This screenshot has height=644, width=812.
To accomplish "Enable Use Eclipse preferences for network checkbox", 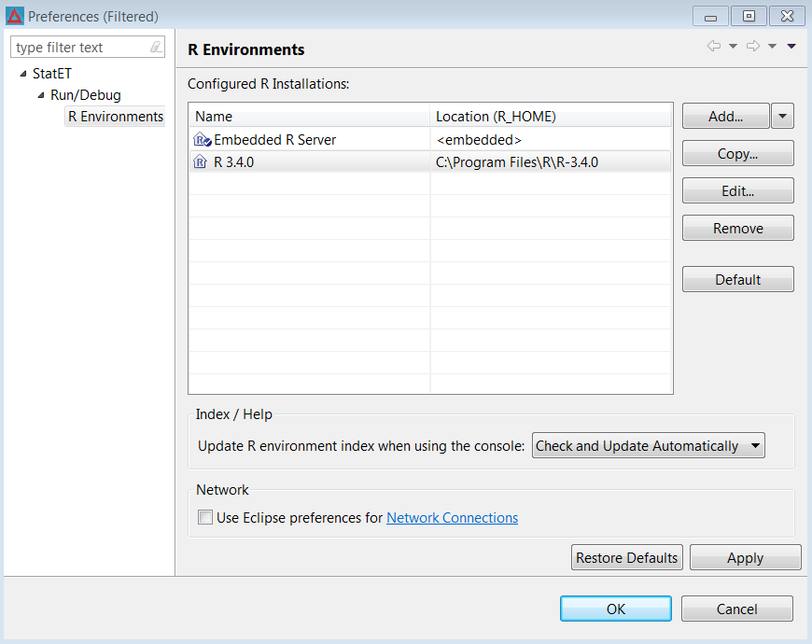I will (205, 517).
